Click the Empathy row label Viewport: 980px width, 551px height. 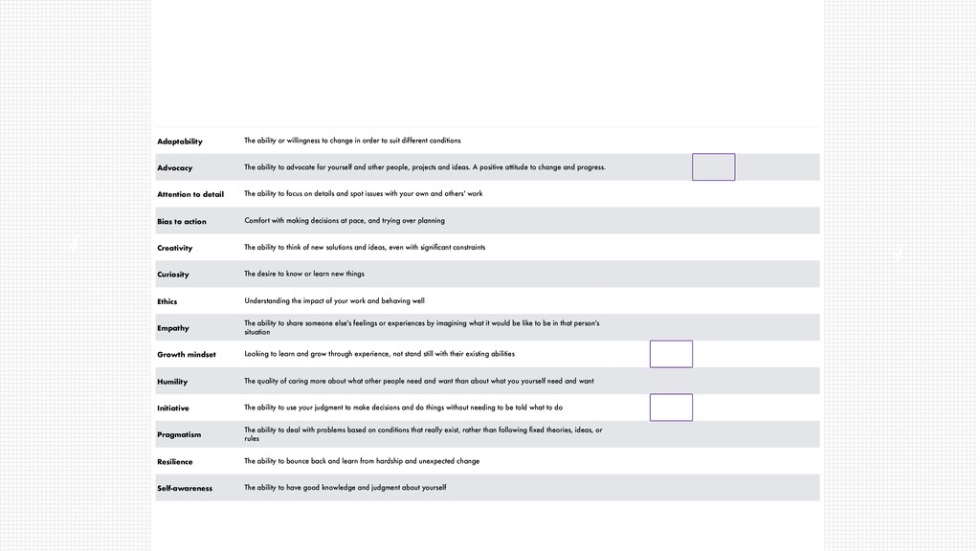172,328
